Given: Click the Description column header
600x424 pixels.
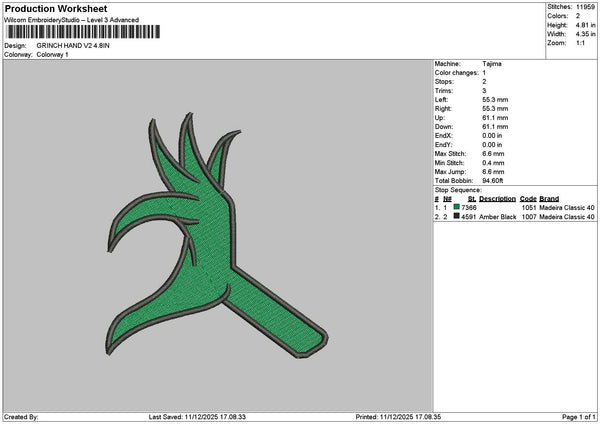Looking at the screenshot, I should [x=497, y=198].
